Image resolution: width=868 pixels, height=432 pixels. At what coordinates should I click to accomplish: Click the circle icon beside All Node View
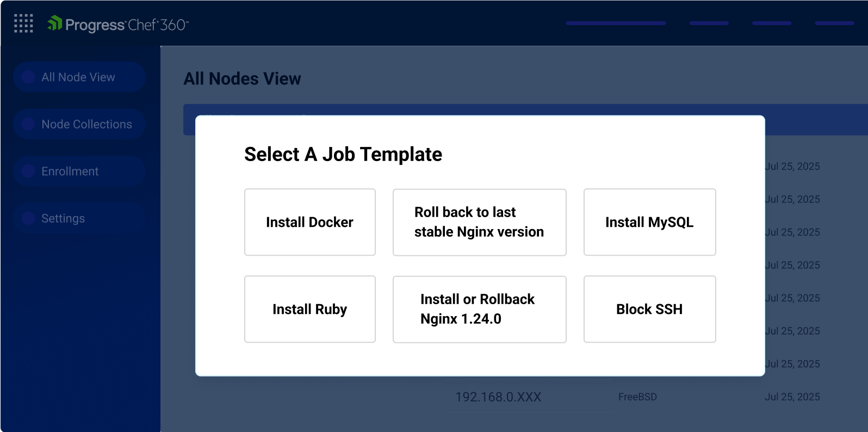[x=28, y=77]
